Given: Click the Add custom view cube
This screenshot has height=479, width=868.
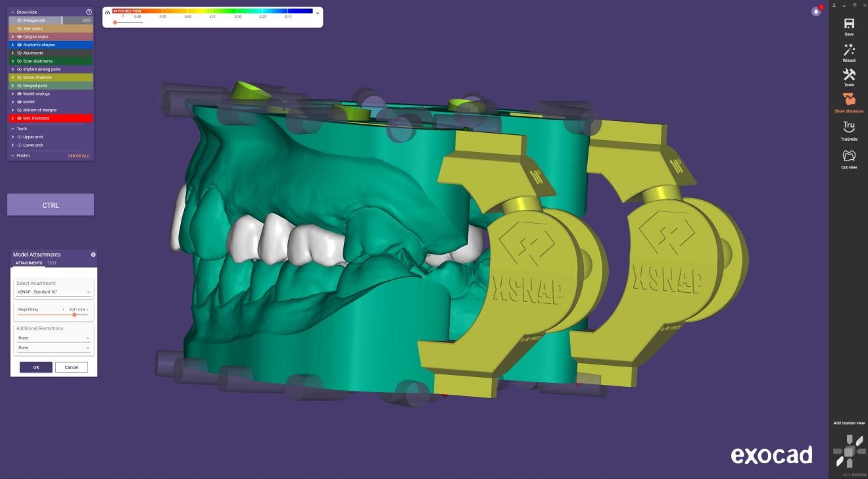Looking at the screenshot, I should (x=849, y=451).
